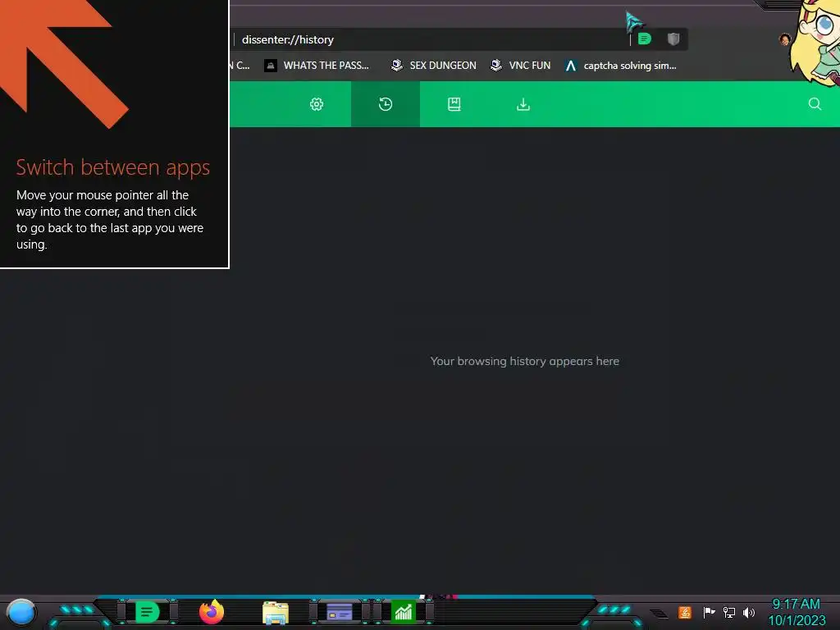Open the Action Center flag icon
The height and width of the screenshot is (630, 840).
(x=709, y=612)
